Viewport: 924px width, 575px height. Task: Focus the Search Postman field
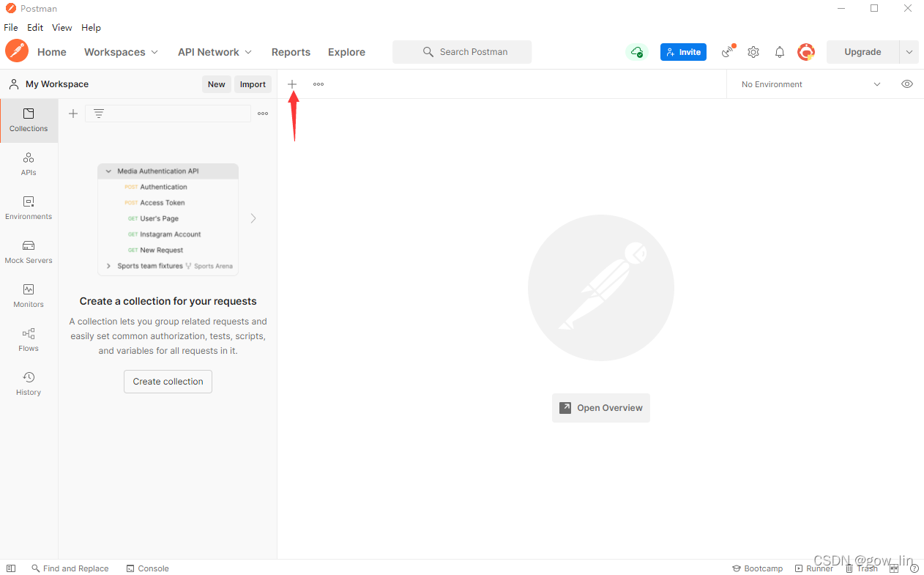pos(462,52)
